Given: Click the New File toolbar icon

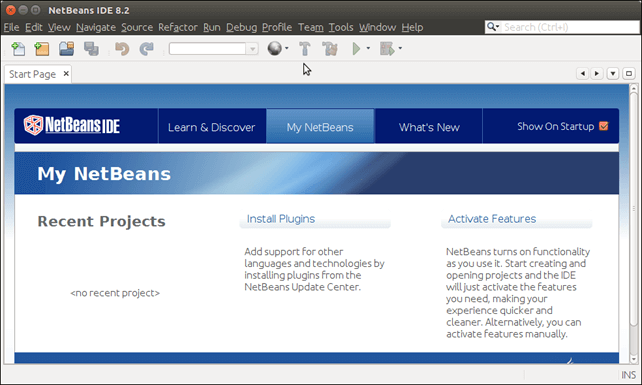Looking at the screenshot, I should coord(18,49).
